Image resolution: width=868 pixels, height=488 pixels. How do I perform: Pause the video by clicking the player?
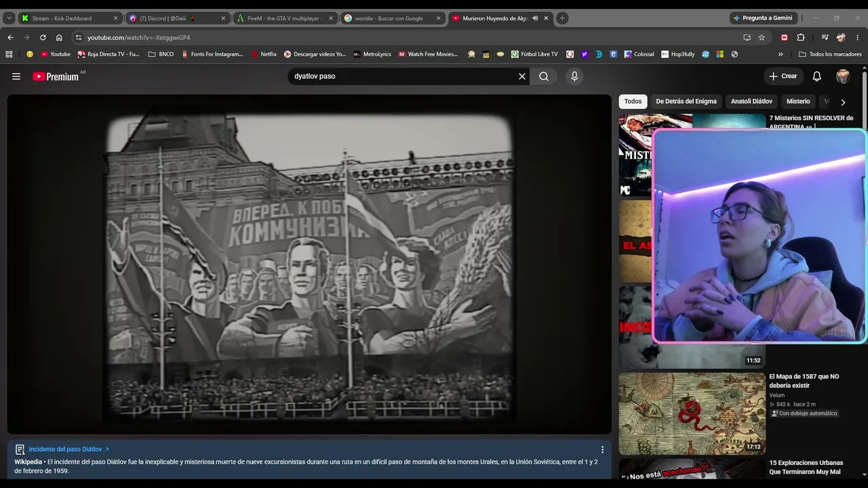pos(309,264)
